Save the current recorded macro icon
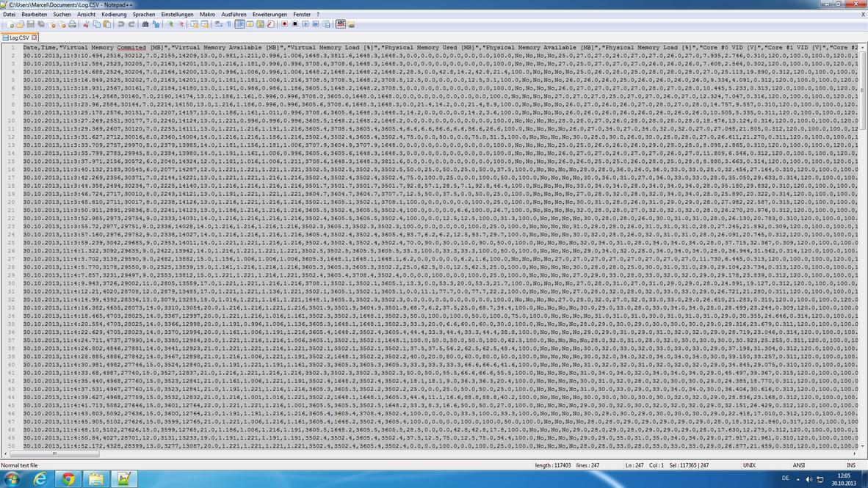This screenshot has height=488, width=868. pyautogui.click(x=327, y=24)
